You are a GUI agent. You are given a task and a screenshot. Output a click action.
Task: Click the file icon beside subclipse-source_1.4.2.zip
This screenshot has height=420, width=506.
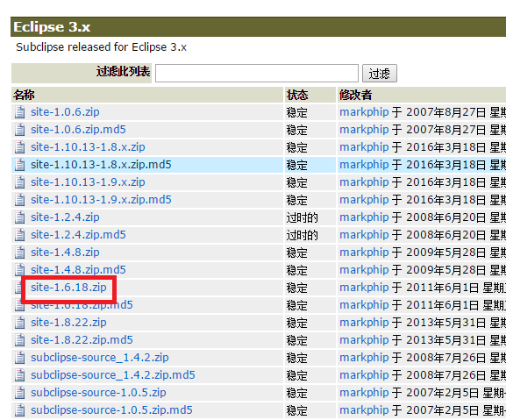coord(19,358)
